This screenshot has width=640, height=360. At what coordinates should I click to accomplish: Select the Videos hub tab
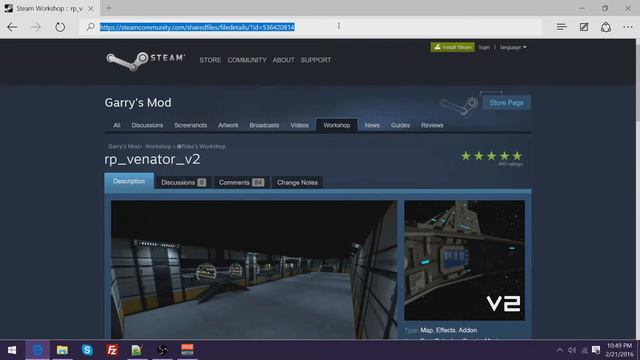click(299, 125)
